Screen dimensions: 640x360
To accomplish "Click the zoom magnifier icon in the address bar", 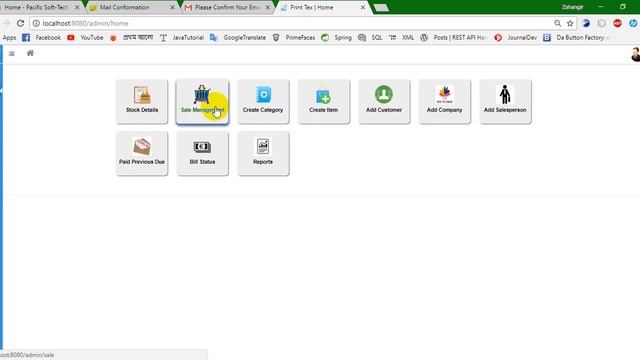I will pos(558,23).
